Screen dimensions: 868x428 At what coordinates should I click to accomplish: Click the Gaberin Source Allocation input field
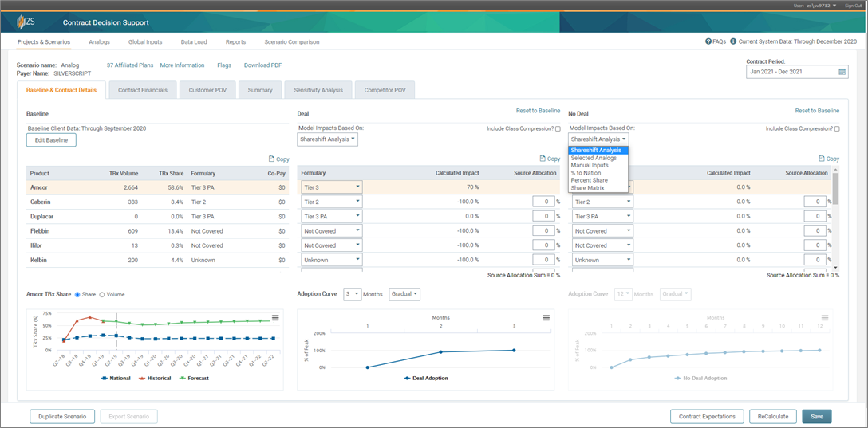pos(544,202)
